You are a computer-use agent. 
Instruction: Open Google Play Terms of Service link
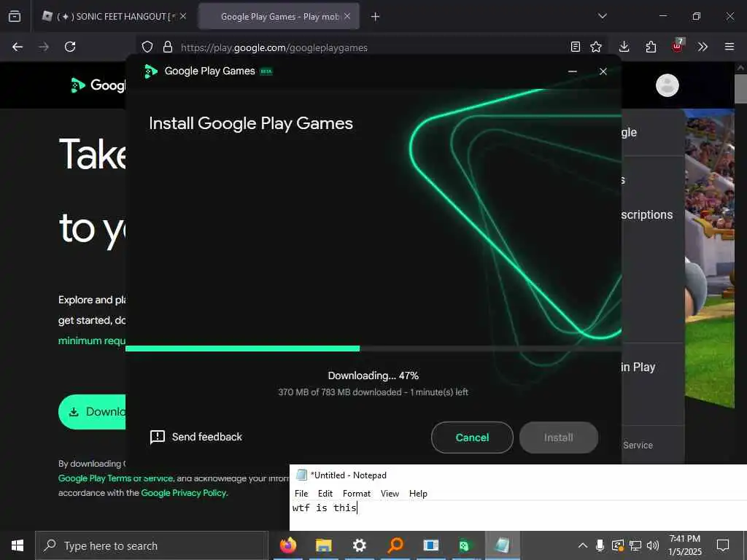coord(115,478)
